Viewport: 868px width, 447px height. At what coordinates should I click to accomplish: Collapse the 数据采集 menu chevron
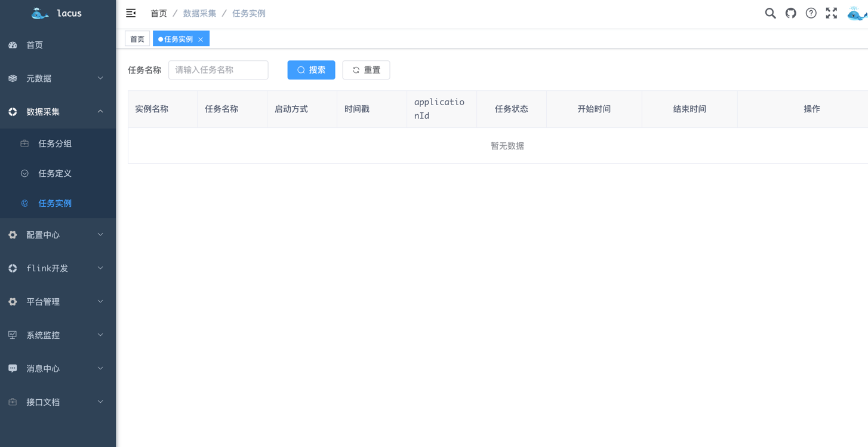pyautogui.click(x=100, y=112)
